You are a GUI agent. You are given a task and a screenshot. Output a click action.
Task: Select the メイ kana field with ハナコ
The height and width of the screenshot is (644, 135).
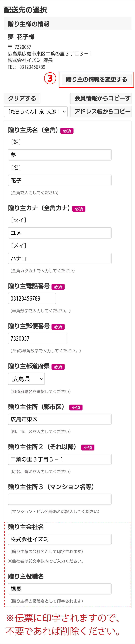click(60, 258)
